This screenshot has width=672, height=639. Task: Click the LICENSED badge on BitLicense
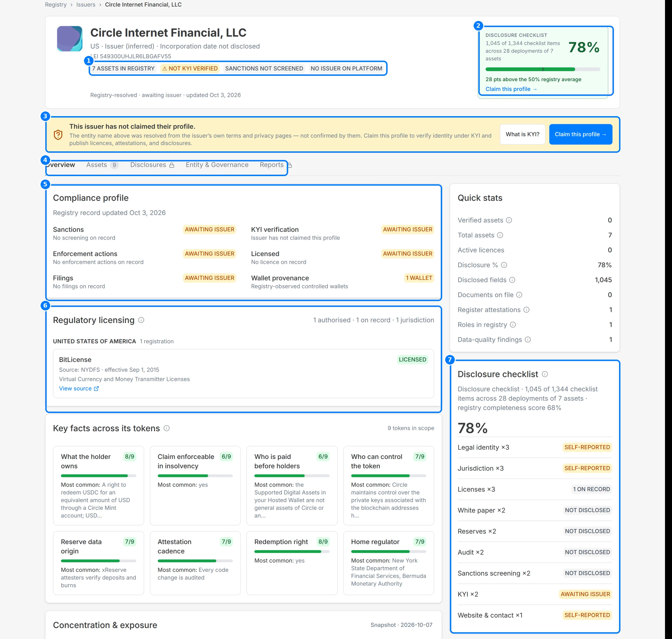pos(412,360)
